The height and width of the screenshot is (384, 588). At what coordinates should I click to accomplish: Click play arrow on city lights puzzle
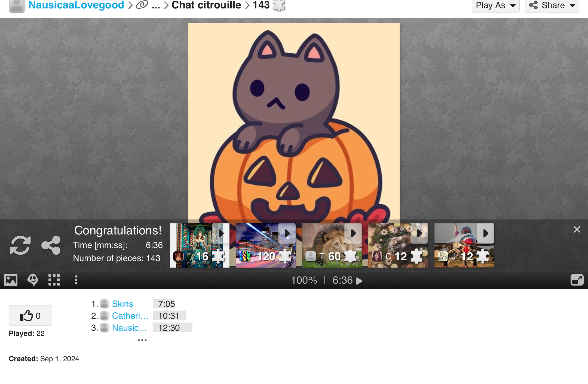point(287,233)
